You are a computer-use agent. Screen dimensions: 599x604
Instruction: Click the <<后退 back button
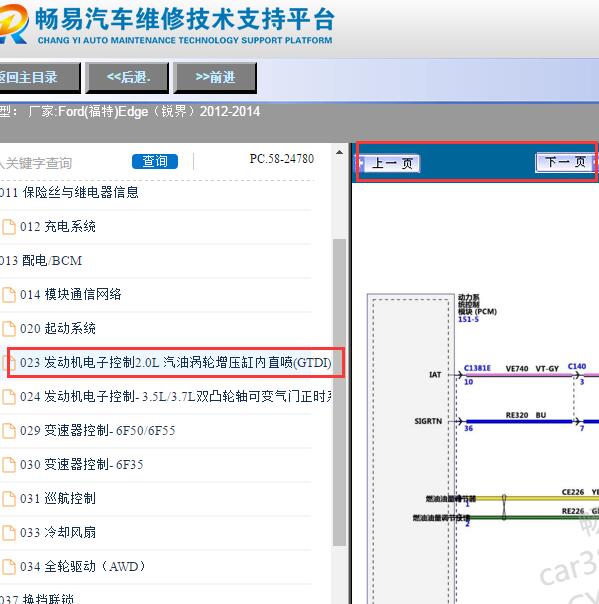coord(127,78)
